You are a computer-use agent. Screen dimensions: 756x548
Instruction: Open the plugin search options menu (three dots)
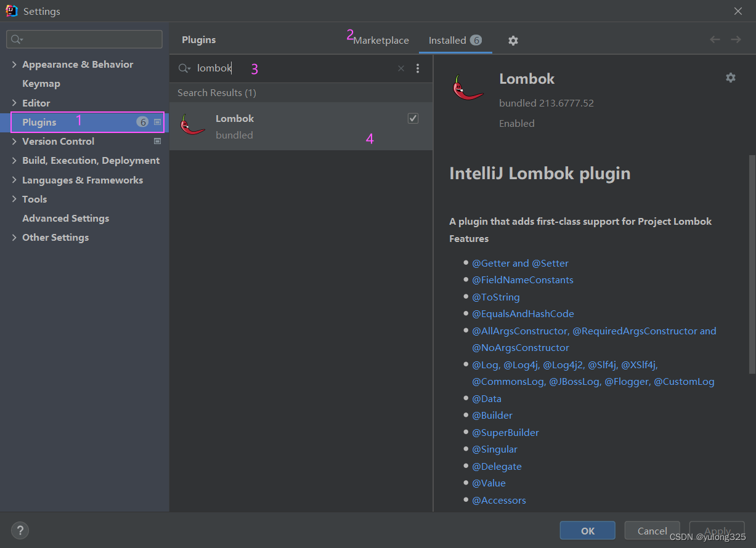point(418,68)
